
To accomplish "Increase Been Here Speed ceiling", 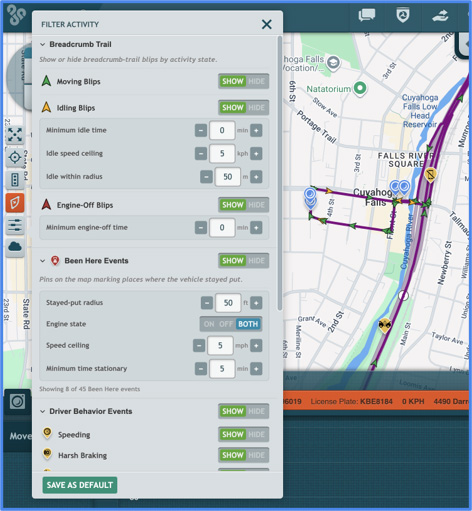I will (256, 346).
